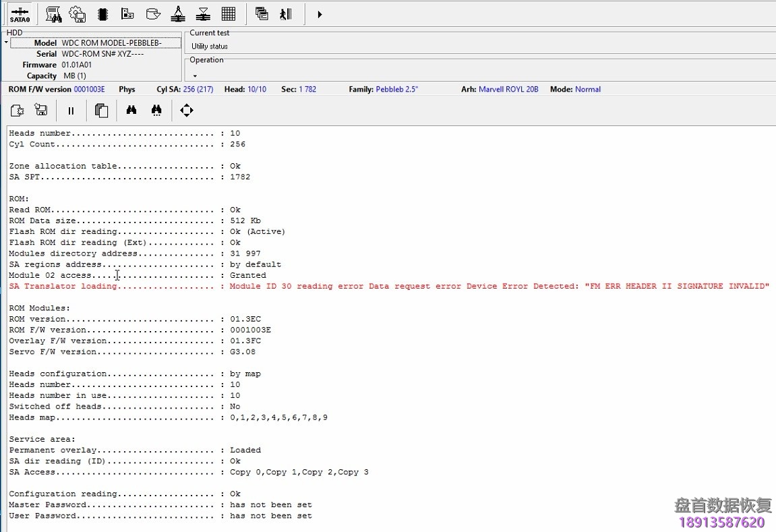This screenshot has height=532, width=776.
Task: Click the exit utility running-man icon
Action: tap(286, 13)
